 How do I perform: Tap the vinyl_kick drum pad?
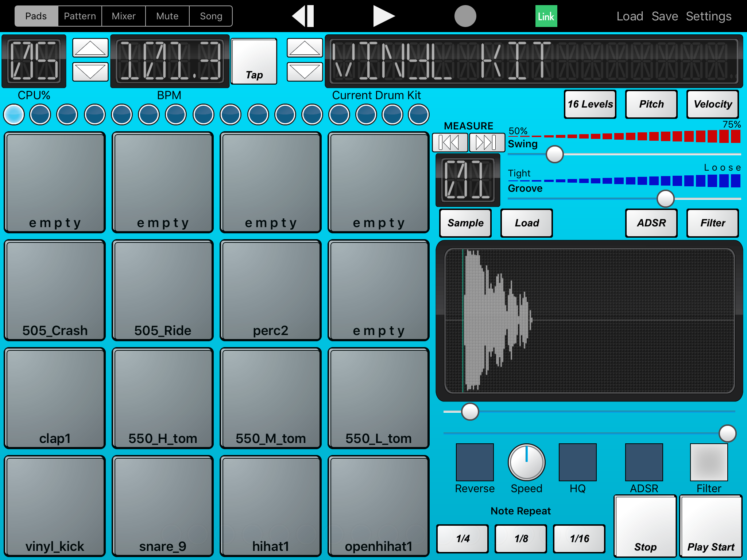pos(55,506)
